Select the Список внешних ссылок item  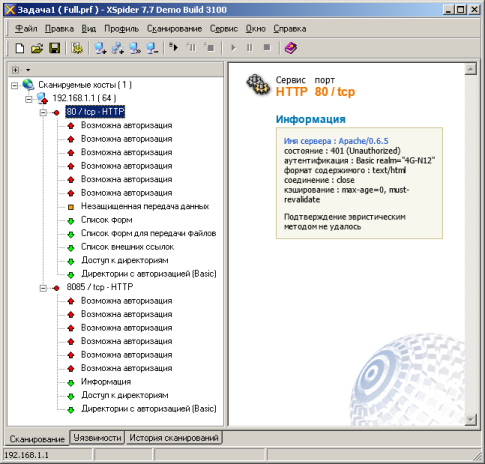click(x=127, y=247)
